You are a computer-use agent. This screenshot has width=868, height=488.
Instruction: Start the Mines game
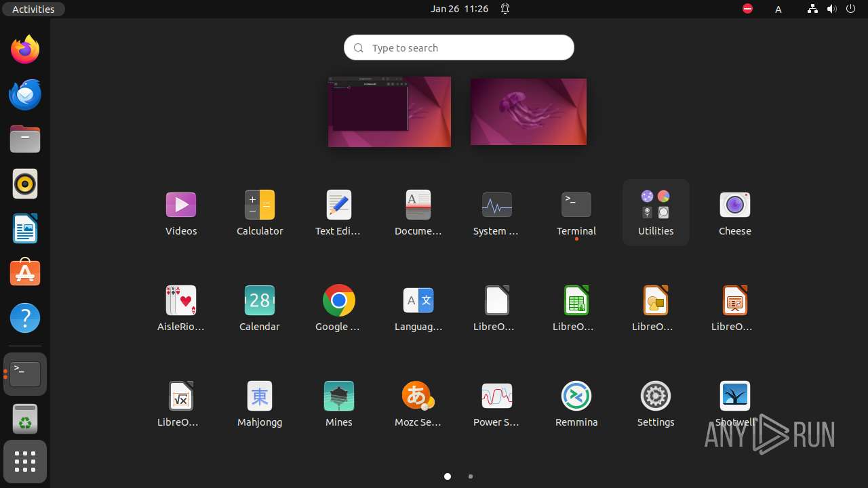[x=339, y=403]
